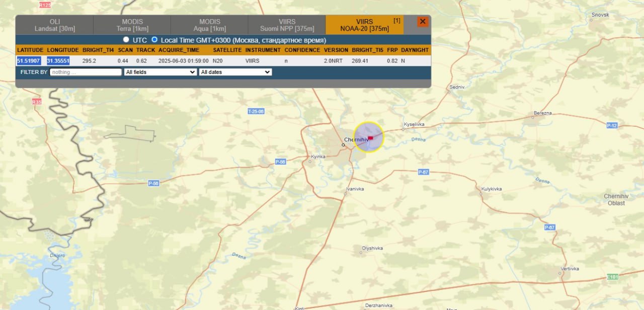Click the R125 road shield
The image size is (644, 310).
(45, 5)
